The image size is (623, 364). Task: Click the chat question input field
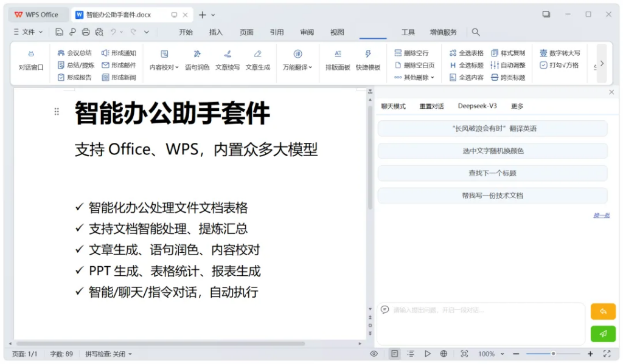481,322
